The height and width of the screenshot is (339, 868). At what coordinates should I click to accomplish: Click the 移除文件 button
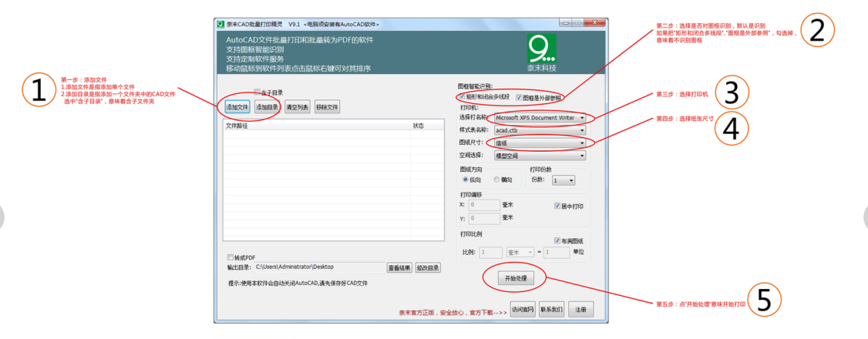(327, 107)
